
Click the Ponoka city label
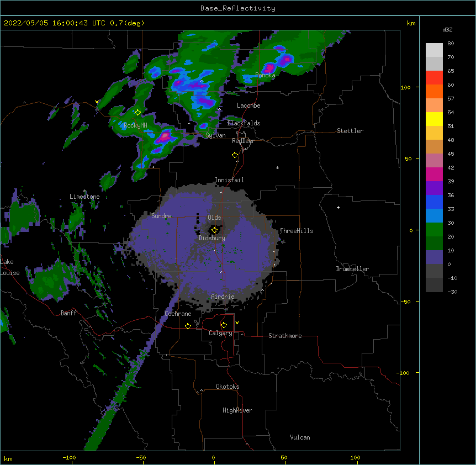click(265, 75)
